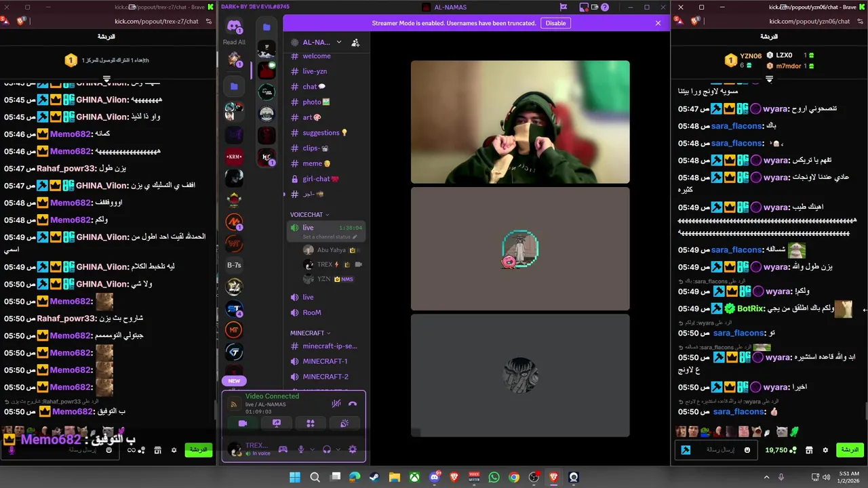The image size is (868, 488).
Task: Click green chat send button in left Kick window
Action: click(x=199, y=450)
